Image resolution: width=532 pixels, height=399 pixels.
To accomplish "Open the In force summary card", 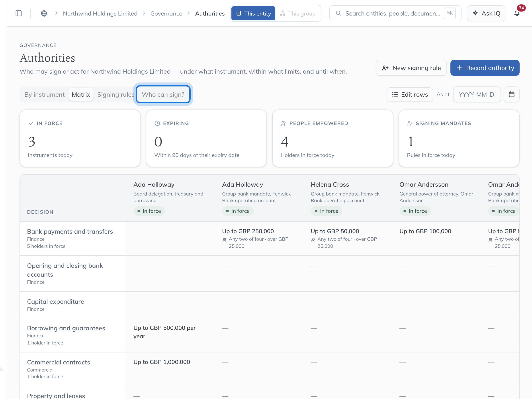I will pyautogui.click(x=80, y=138).
